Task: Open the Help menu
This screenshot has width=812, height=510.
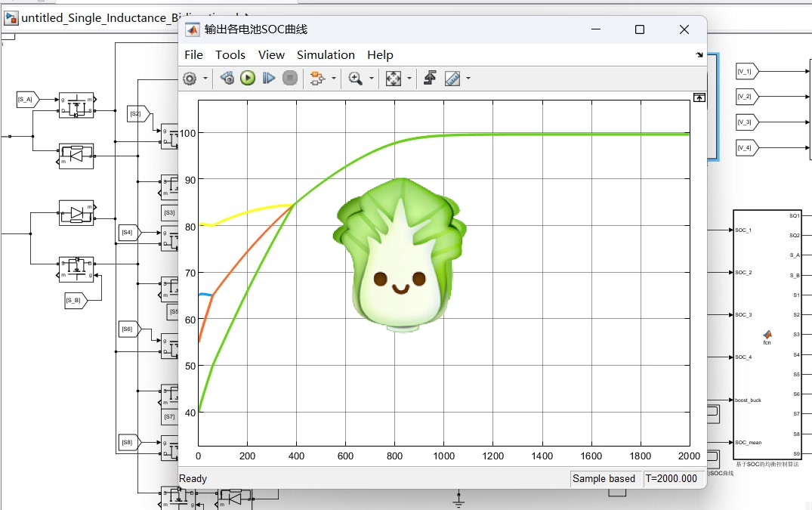Action: coord(380,55)
